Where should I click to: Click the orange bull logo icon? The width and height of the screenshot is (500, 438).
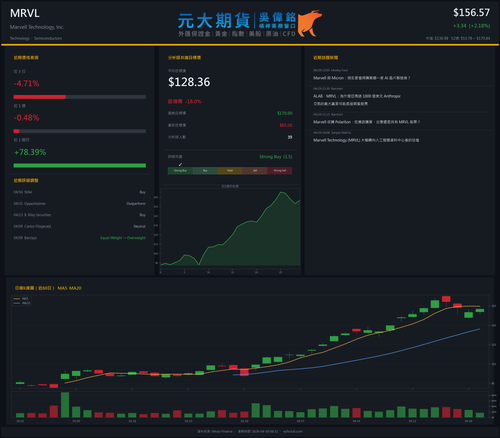309,23
